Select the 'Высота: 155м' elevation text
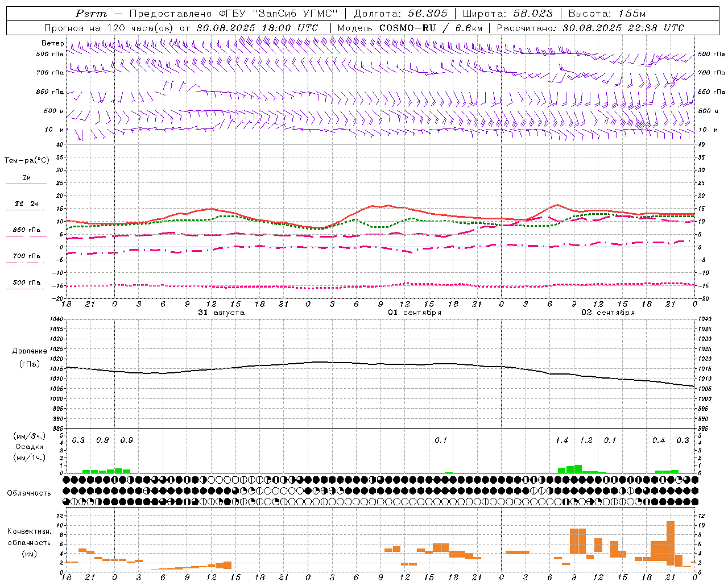This screenshot has width=728, height=582. (607, 14)
